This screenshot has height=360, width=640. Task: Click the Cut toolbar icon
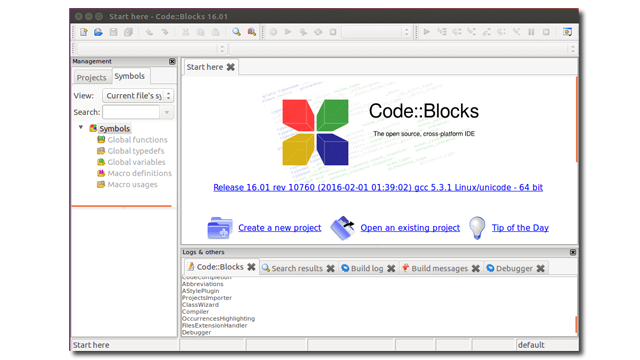point(185,32)
